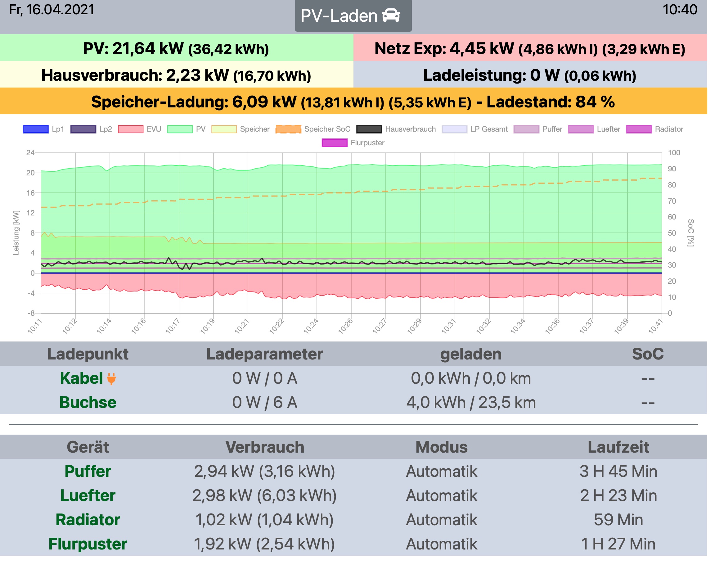Screen dimensions: 728x565
Task: Open Buchse charge point settings
Action: coord(88,402)
